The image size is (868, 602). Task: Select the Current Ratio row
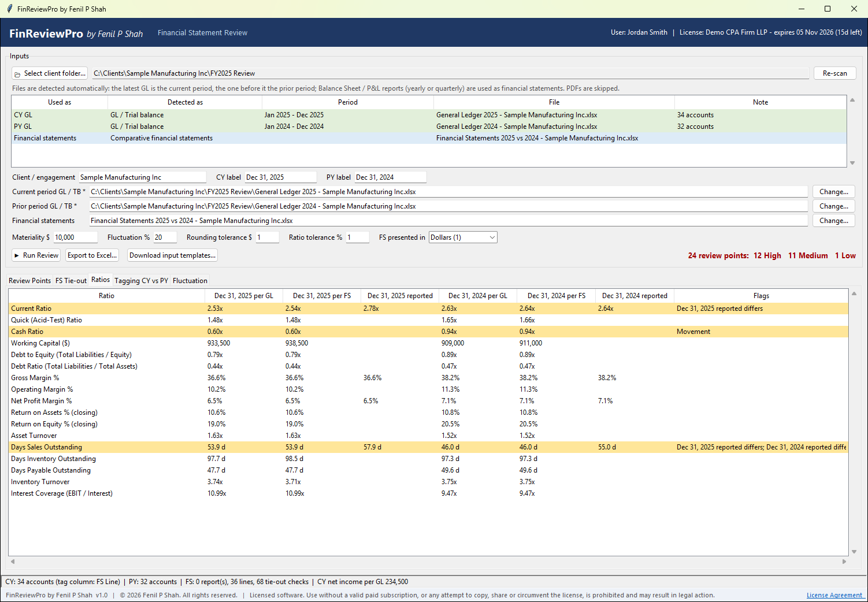(x=428, y=309)
